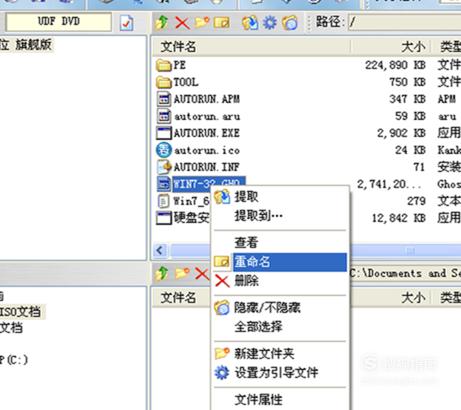This screenshot has width=461, height=410.
Task: Select the AUTORUN.APM file name
Action: (x=207, y=99)
